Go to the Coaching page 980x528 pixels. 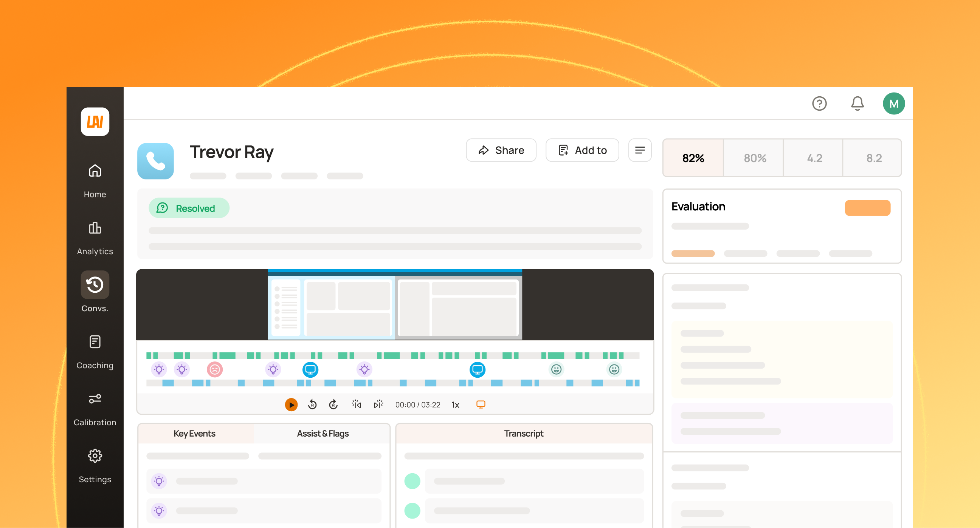(95, 351)
